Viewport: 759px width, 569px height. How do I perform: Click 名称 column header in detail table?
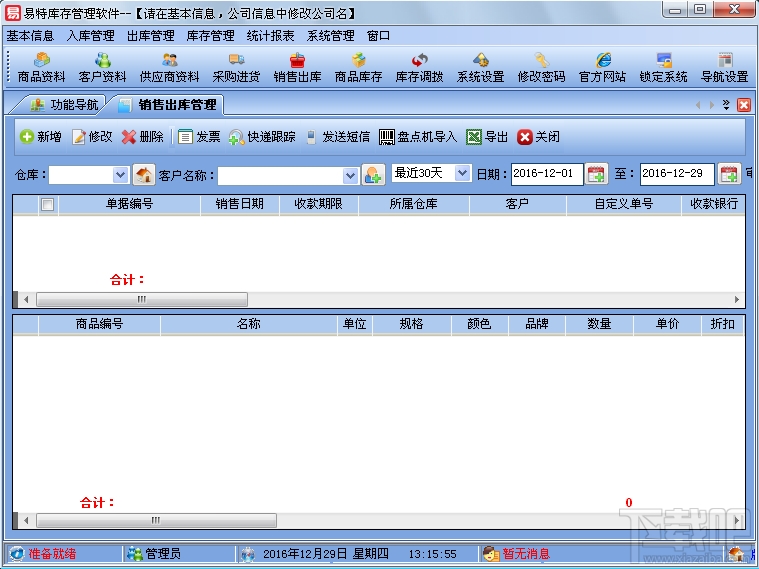coord(249,324)
